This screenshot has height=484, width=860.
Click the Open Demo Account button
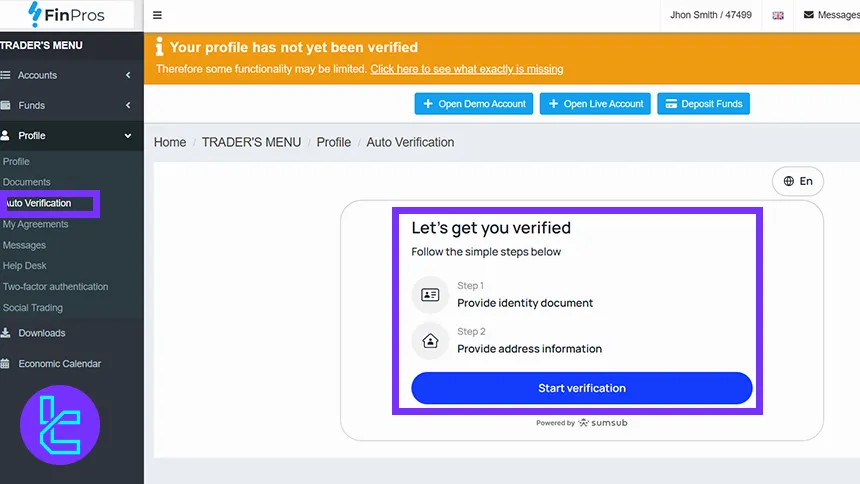(474, 104)
